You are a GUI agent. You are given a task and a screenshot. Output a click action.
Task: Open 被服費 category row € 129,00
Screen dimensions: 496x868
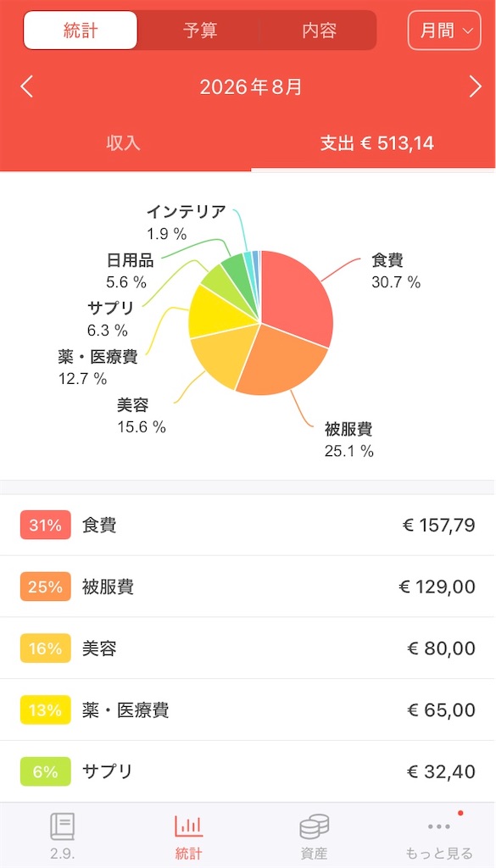[248, 587]
